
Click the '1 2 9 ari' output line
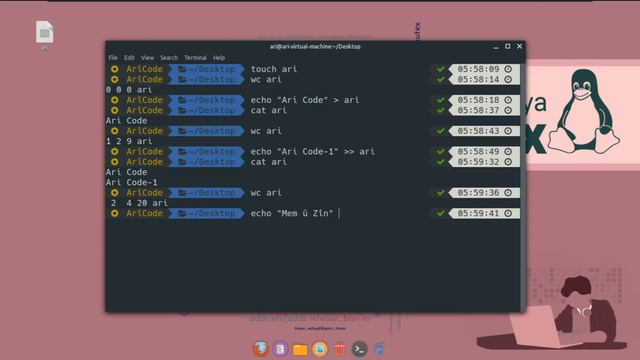129,141
